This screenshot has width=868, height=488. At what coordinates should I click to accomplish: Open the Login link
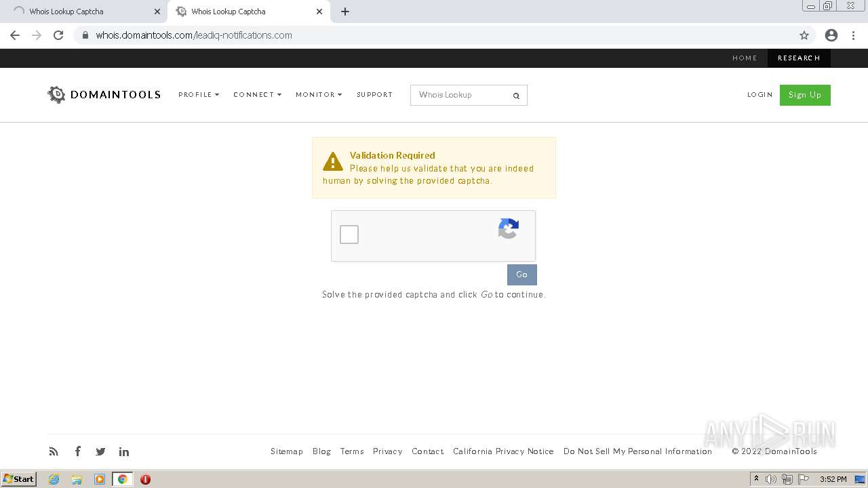759,95
